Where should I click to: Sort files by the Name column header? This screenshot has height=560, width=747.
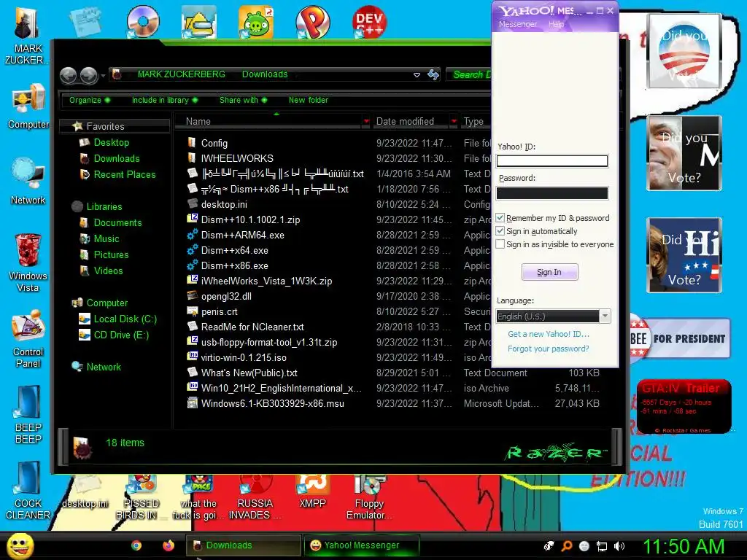pyautogui.click(x=268, y=122)
